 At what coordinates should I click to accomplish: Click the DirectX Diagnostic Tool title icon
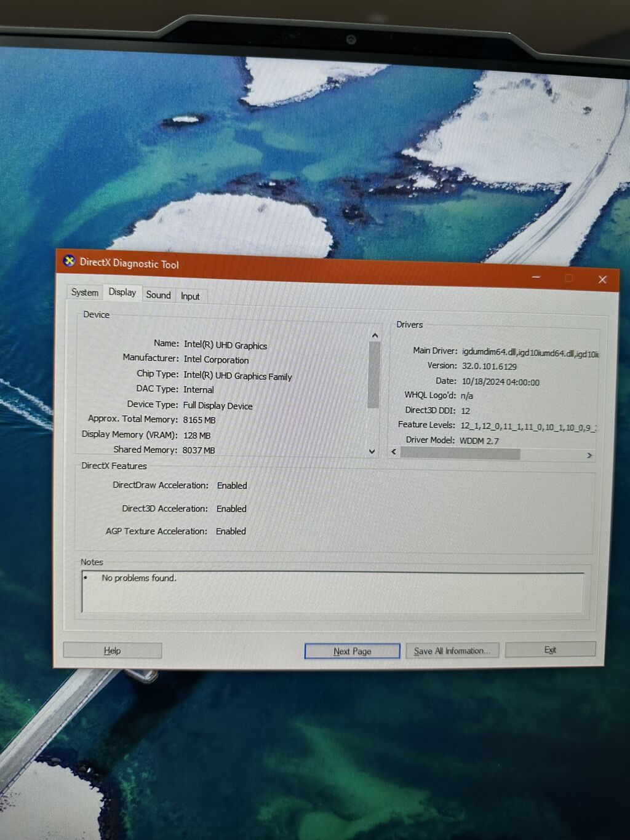(x=69, y=261)
